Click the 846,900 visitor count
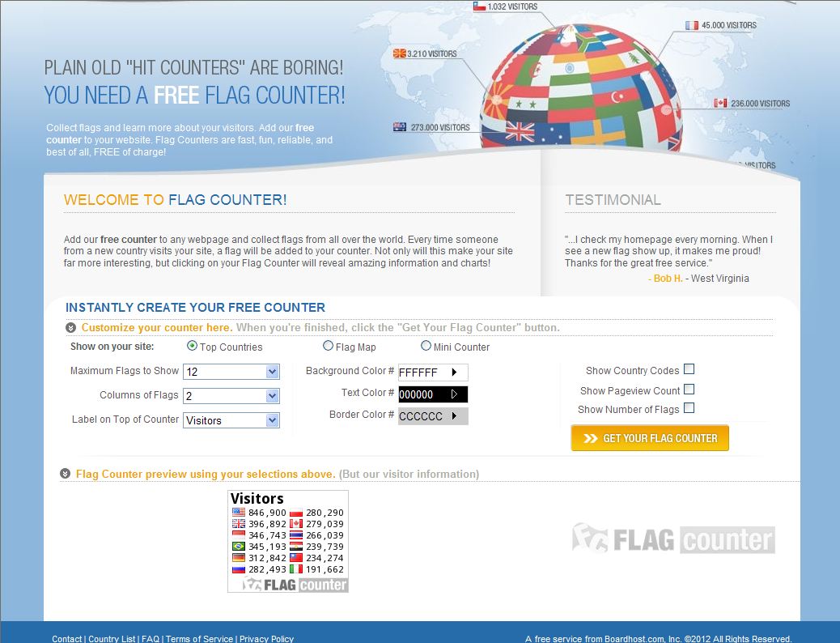 pos(267,513)
